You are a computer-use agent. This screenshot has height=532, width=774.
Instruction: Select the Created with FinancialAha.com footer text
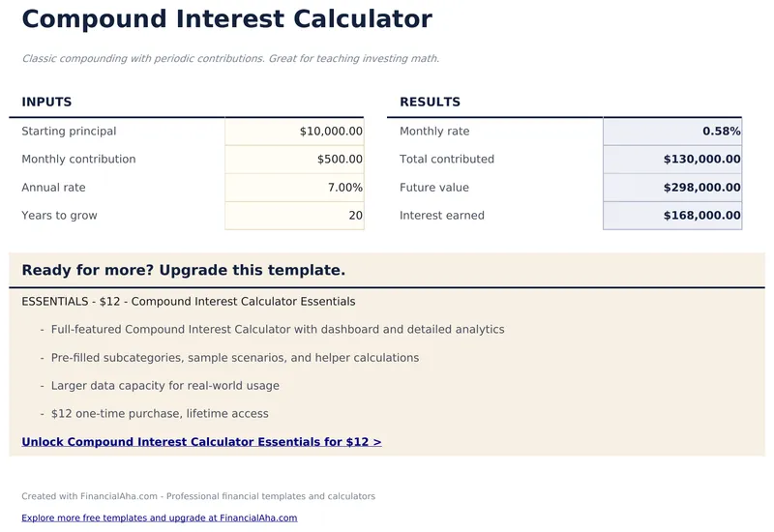197,496
